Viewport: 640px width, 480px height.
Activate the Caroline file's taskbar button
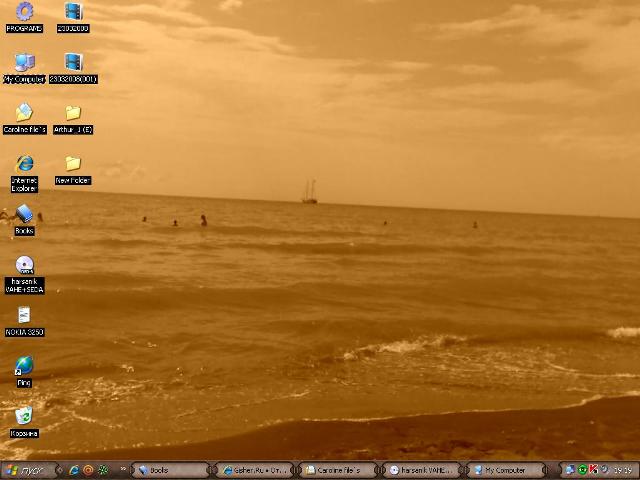(339, 470)
